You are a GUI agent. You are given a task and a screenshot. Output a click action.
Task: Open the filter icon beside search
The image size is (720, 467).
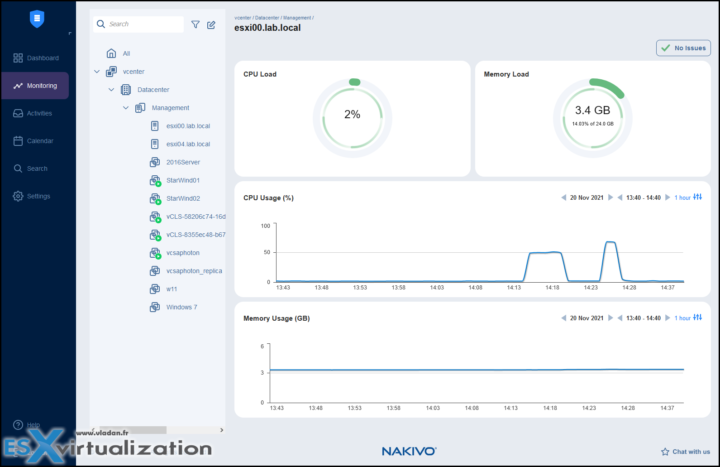click(x=195, y=24)
